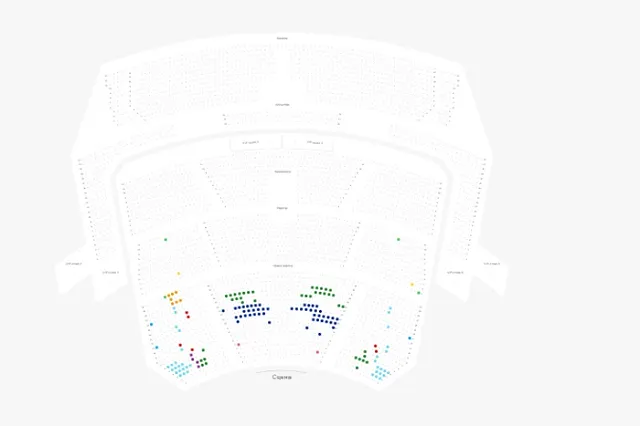Choose the green seat beside the right yellow seat
The width and height of the screenshot is (640, 426).
(x=419, y=293)
